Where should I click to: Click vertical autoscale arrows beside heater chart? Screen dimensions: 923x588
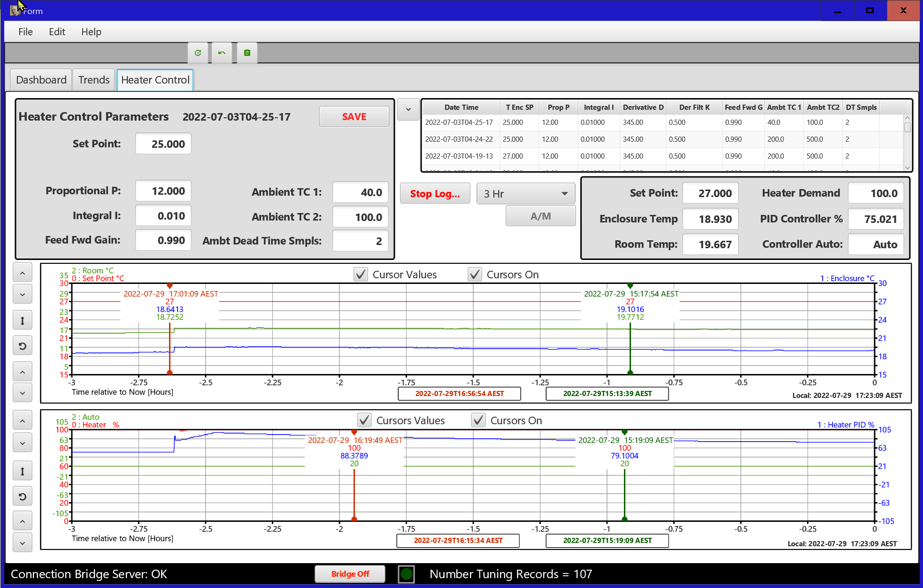coord(23,471)
